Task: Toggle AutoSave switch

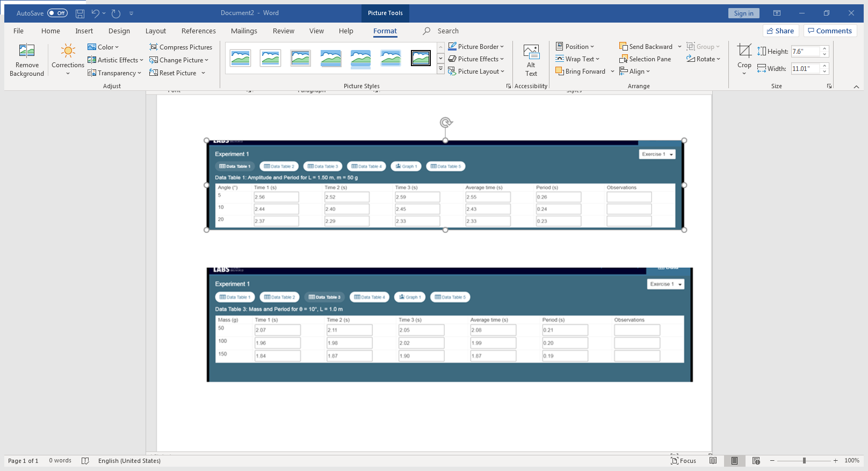Action: 57,13
